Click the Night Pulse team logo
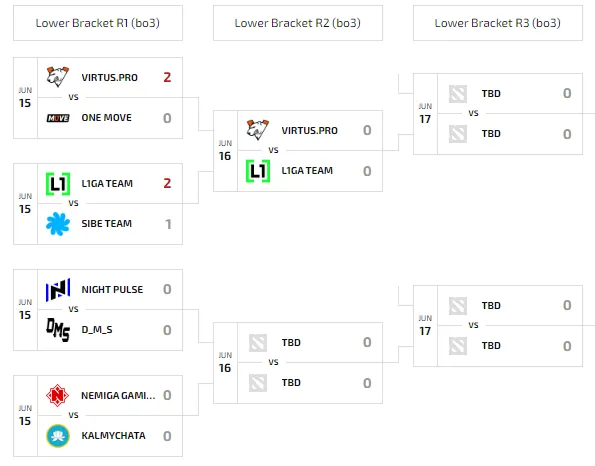 pyautogui.click(x=58, y=290)
